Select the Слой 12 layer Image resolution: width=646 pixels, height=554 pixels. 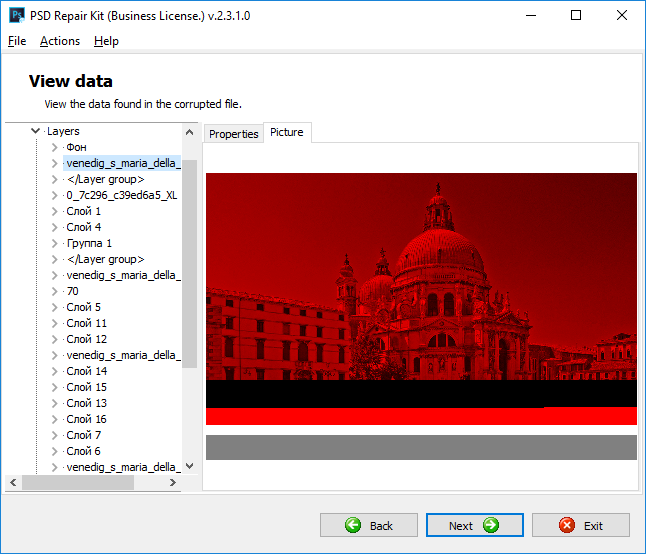point(87,339)
